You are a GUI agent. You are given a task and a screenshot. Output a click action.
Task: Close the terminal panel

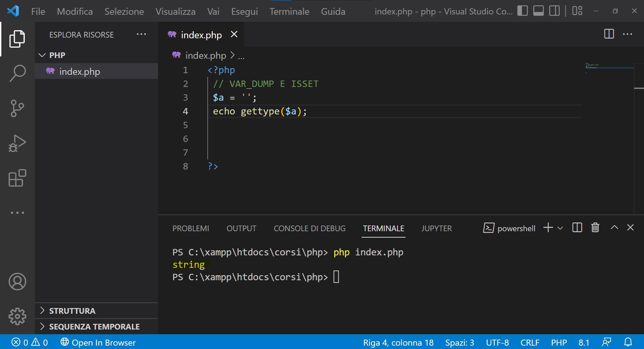coord(630,228)
